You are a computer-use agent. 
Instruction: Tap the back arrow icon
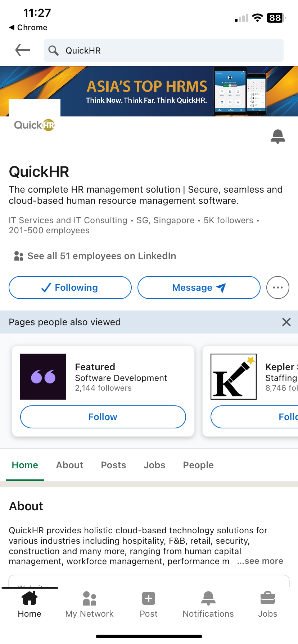[x=23, y=50]
